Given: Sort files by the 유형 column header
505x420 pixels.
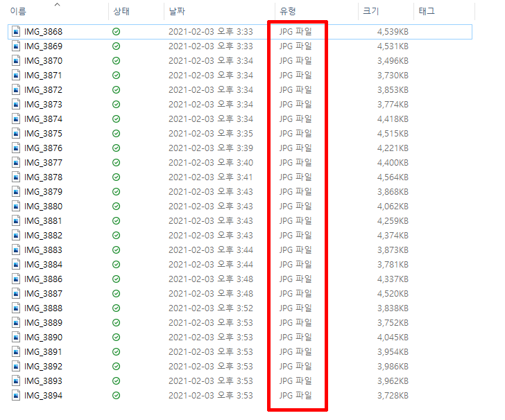Looking at the screenshot, I should coord(288,11).
